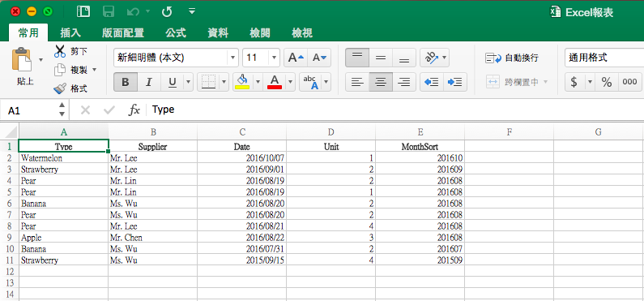Image resolution: width=644 pixels, height=301 pixels.
Task: Copy the selection (複製)
Action: click(70, 70)
